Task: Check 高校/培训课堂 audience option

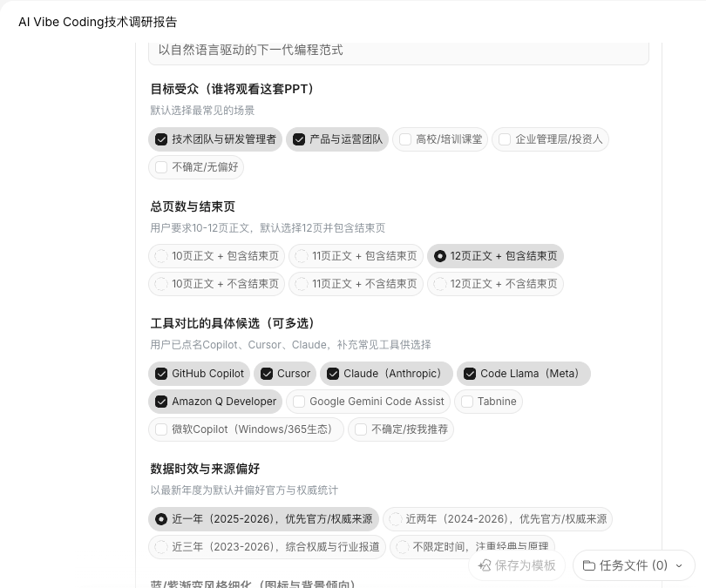Action: click(440, 139)
